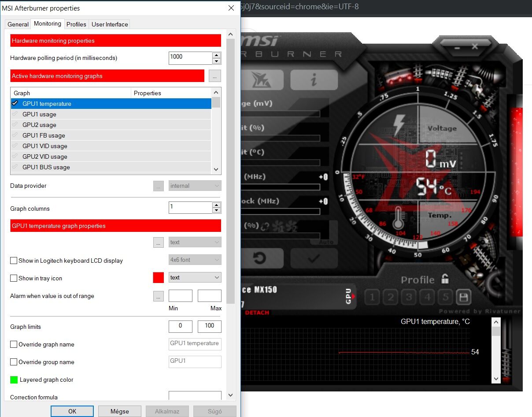532x417 pixels.
Task: Select the GPU1 VID usage row
Action: (111, 146)
